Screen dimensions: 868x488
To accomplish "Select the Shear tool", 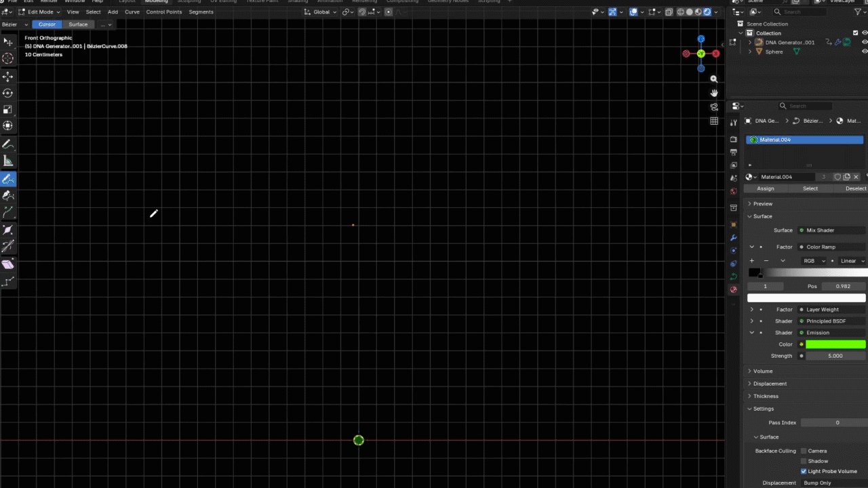I will pos(8,264).
